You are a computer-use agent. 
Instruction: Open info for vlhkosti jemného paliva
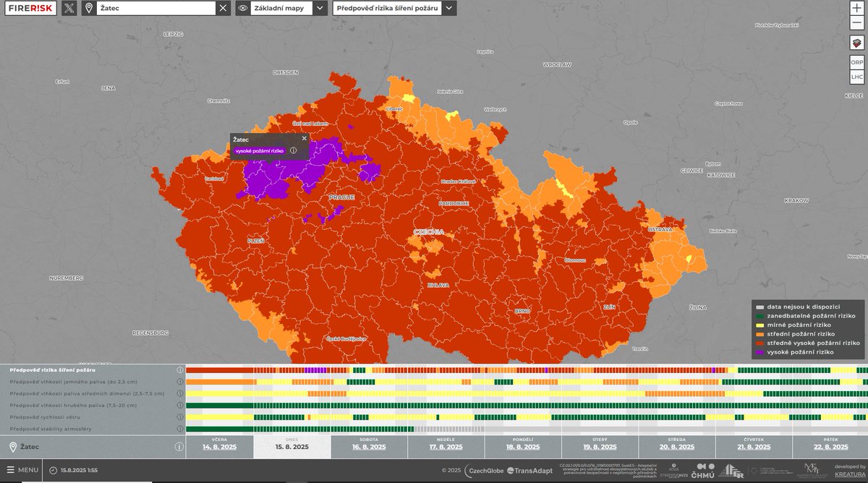point(179,381)
